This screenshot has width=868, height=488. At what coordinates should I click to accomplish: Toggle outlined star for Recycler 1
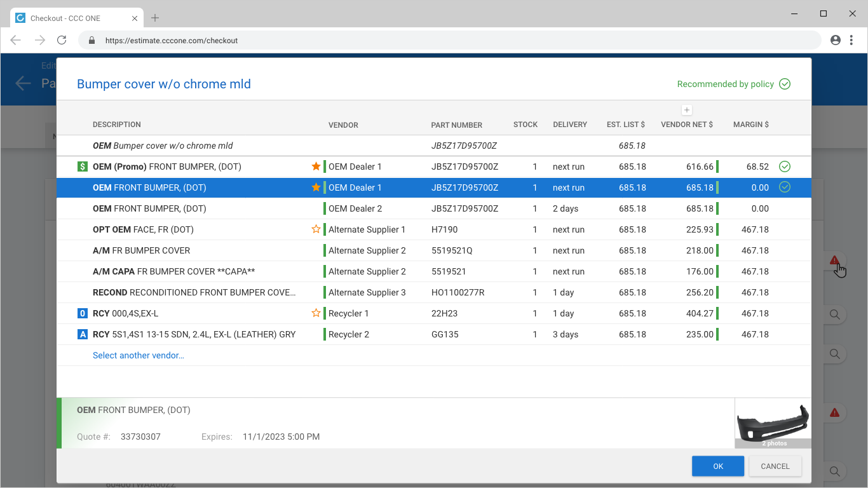coord(316,313)
